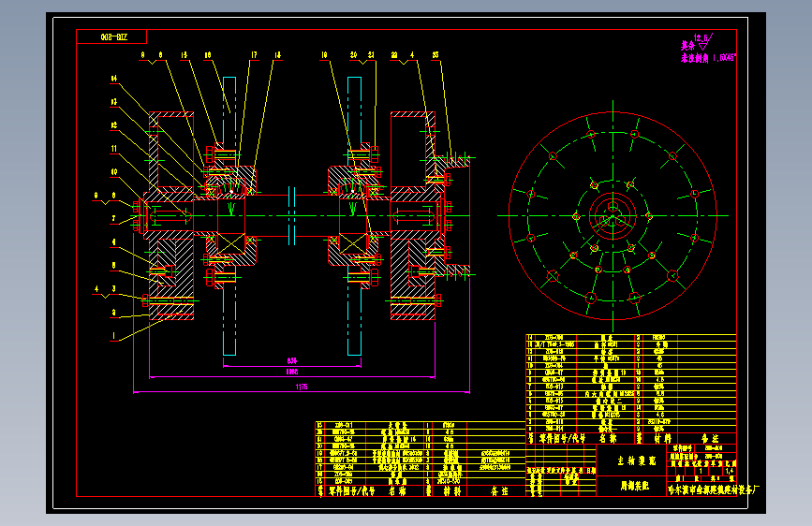Select the 1176 overall dimension text
The height and width of the screenshot is (526, 812).
click(x=302, y=387)
